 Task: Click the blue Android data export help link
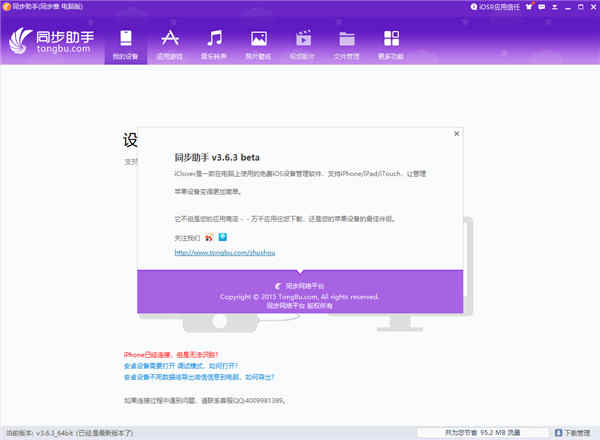click(199, 377)
